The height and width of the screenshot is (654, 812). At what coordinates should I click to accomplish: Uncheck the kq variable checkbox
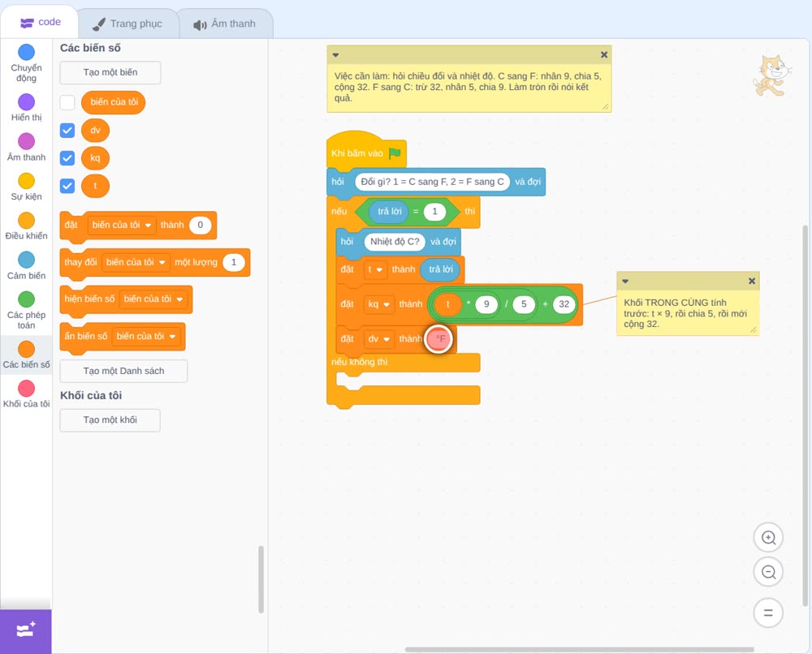click(x=67, y=157)
